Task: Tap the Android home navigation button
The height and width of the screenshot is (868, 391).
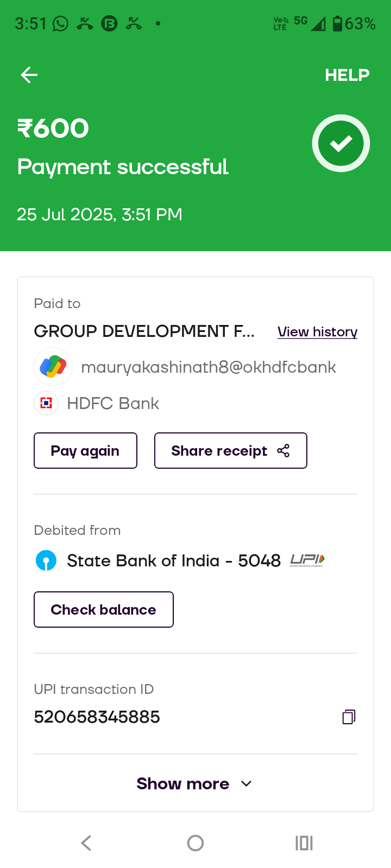Action: click(x=195, y=843)
